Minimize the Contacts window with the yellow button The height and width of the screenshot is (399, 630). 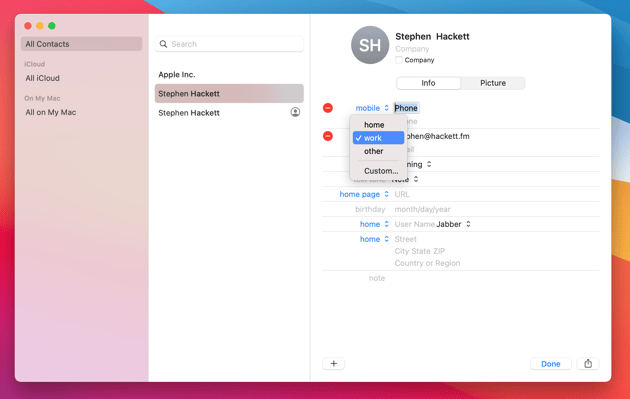point(40,26)
